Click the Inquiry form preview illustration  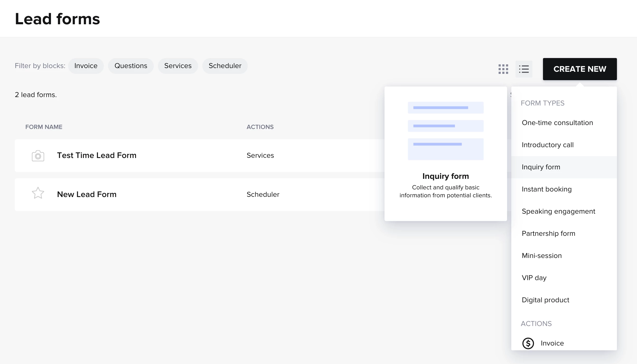pyautogui.click(x=446, y=131)
